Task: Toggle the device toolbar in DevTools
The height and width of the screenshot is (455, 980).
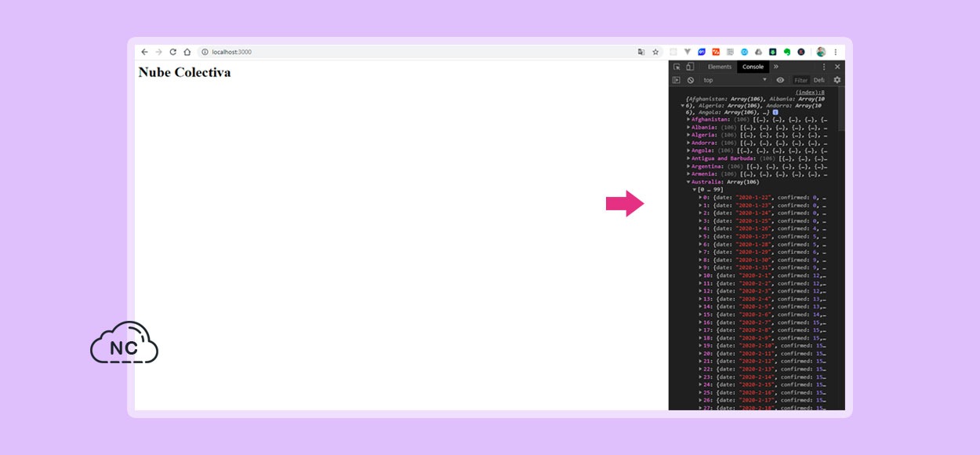Action: [690, 67]
